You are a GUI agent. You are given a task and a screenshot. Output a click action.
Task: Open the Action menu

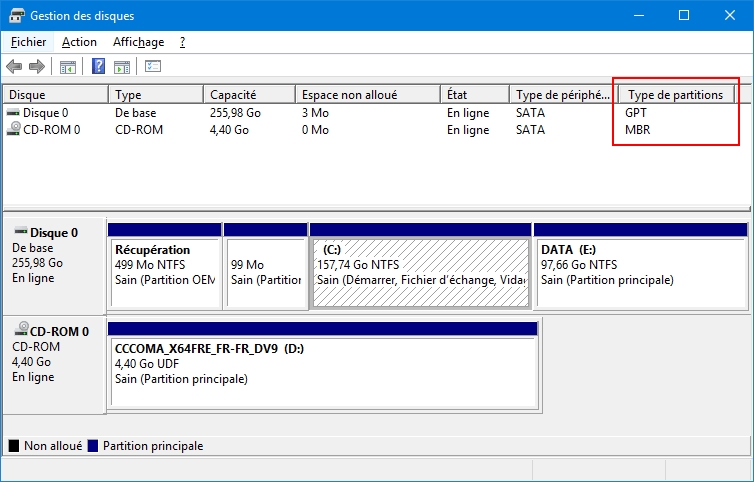click(79, 42)
